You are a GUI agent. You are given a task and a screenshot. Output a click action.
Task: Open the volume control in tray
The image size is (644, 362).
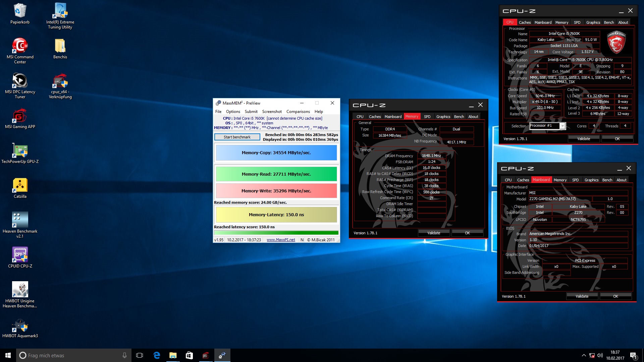(x=600, y=355)
